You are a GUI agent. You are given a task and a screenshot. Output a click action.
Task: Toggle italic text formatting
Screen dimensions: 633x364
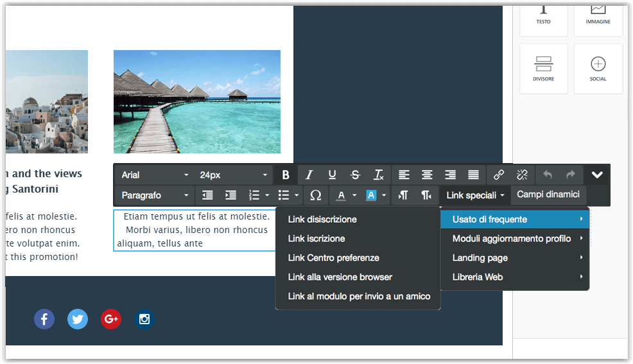(x=309, y=175)
